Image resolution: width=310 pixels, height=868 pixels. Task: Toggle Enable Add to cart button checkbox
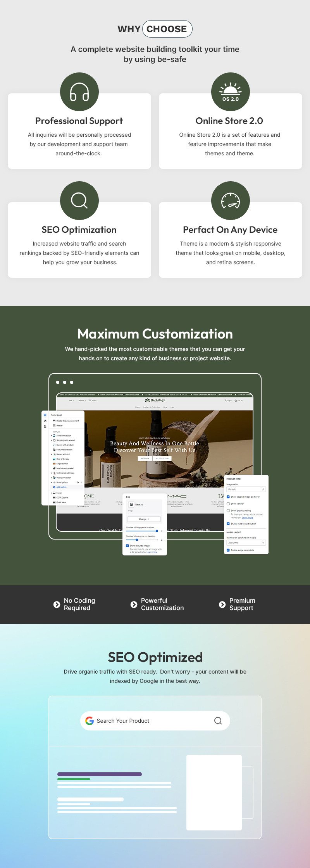click(228, 524)
